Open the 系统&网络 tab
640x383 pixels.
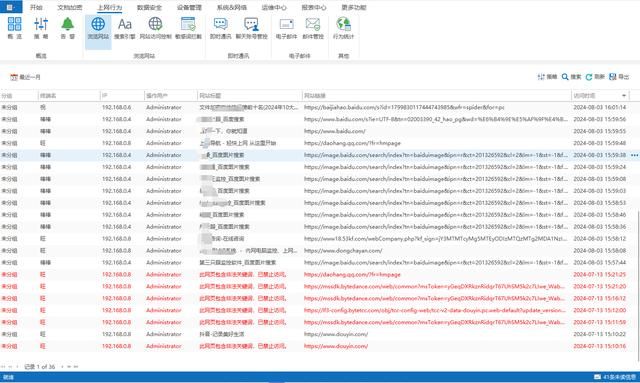[x=231, y=7]
